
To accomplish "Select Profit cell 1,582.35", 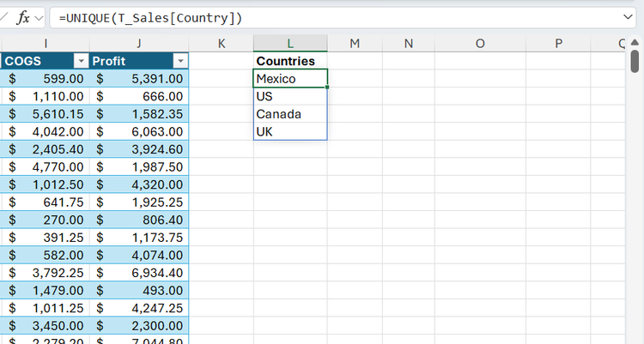I will click(x=139, y=114).
